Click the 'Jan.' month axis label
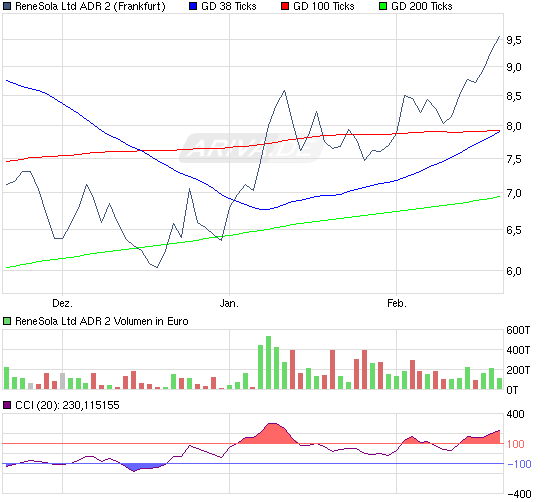Viewport: 545px width, 502px height. pos(229,303)
